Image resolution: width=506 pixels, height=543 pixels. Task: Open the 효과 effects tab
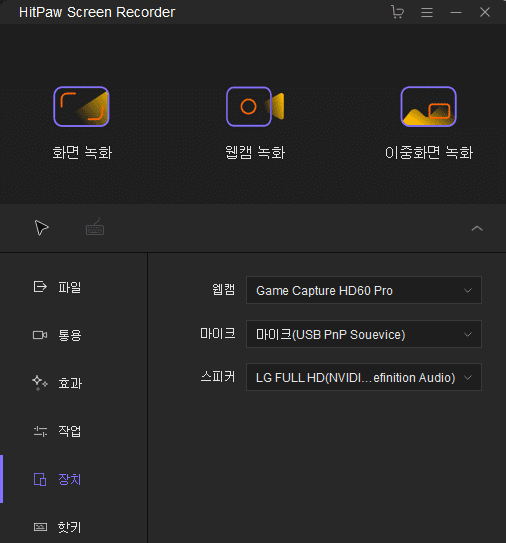click(57, 383)
